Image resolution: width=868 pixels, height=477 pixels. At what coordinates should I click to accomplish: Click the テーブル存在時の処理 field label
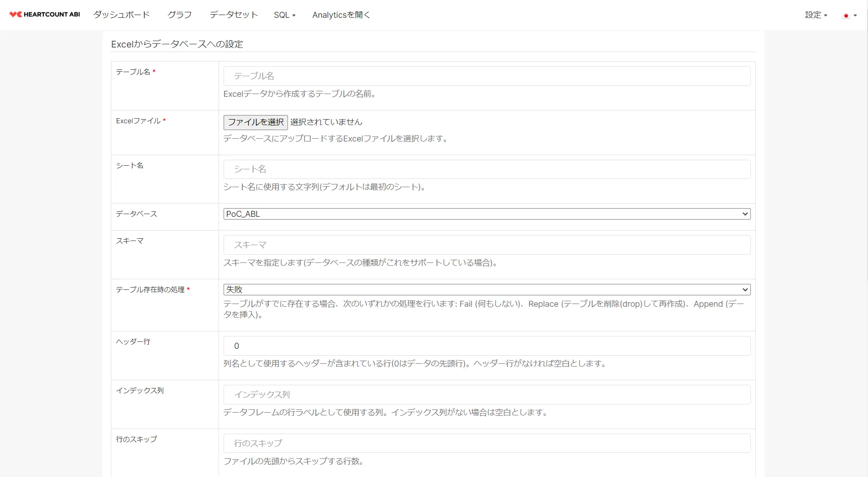tap(150, 289)
